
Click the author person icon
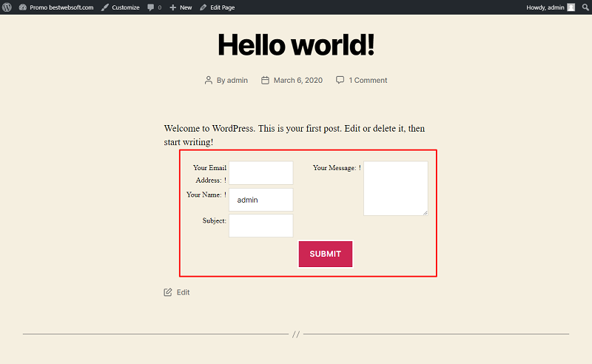[x=209, y=80]
